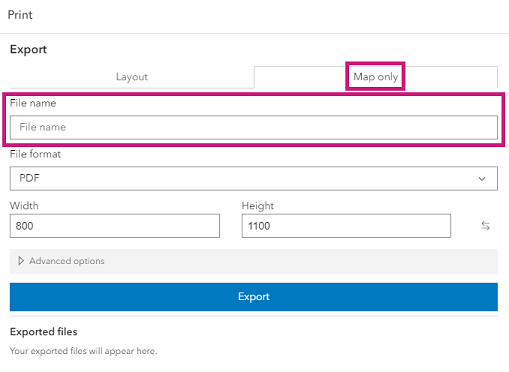This screenshot has height=372, width=509.
Task: Click the File format label
Action: pyautogui.click(x=35, y=154)
